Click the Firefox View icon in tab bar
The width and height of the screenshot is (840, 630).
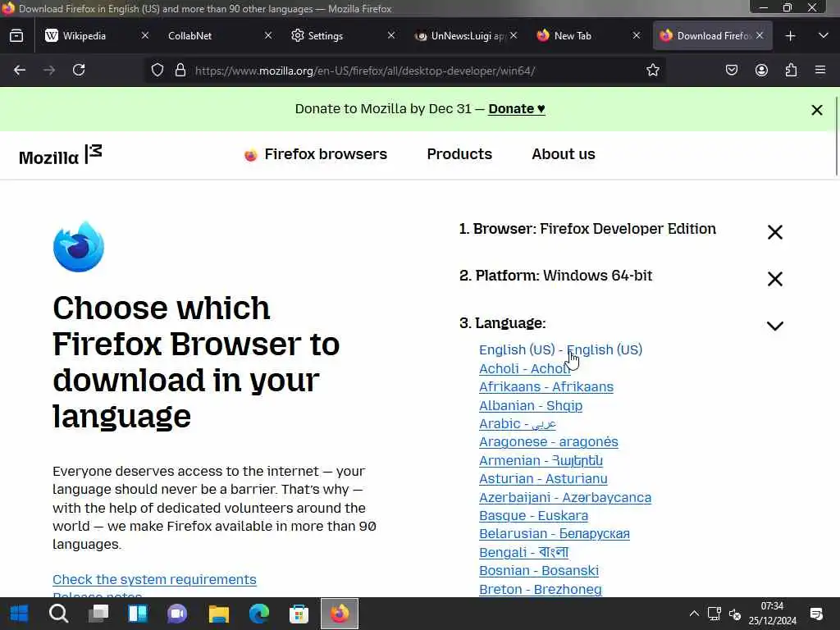16,36
